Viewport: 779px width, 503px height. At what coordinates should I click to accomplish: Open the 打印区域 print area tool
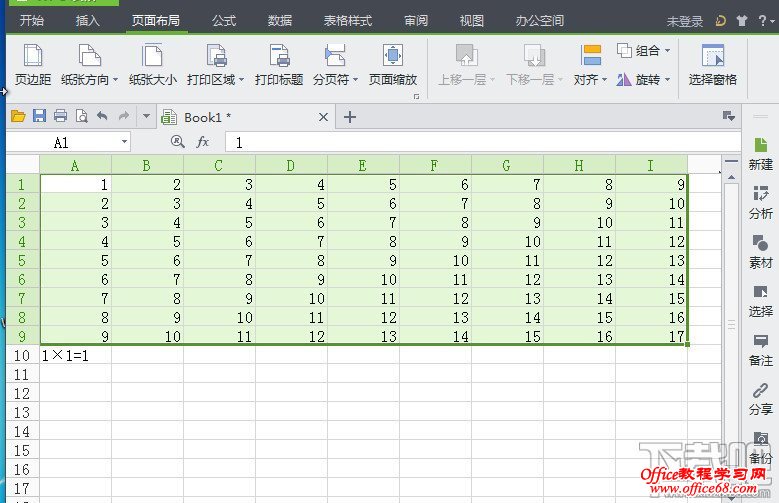click(216, 65)
